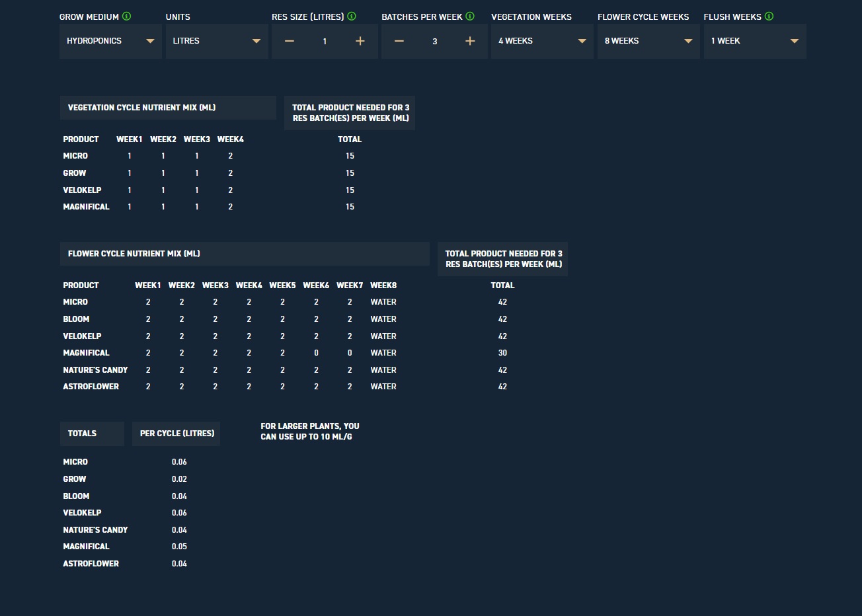Click the Batches Per Week info icon

pyautogui.click(x=470, y=17)
